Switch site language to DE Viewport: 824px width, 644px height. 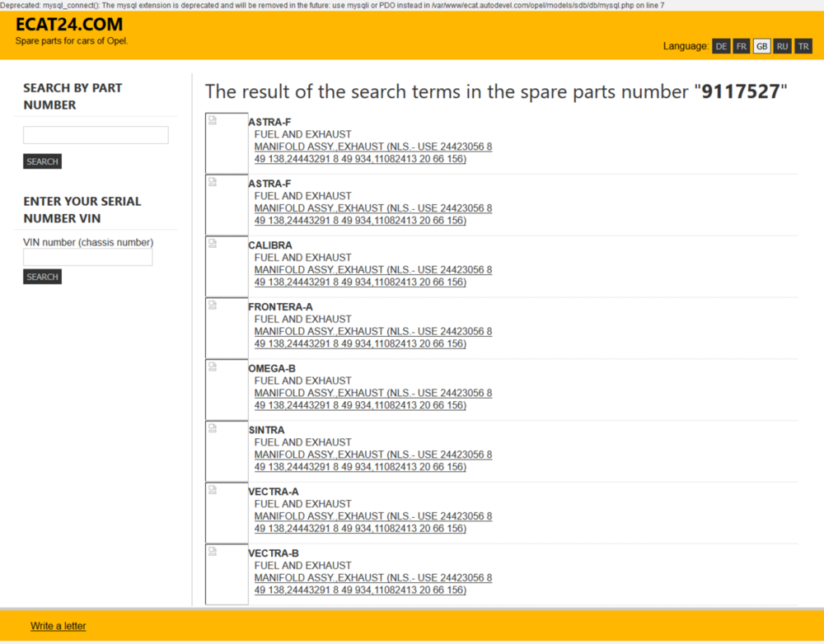(x=721, y=46)
